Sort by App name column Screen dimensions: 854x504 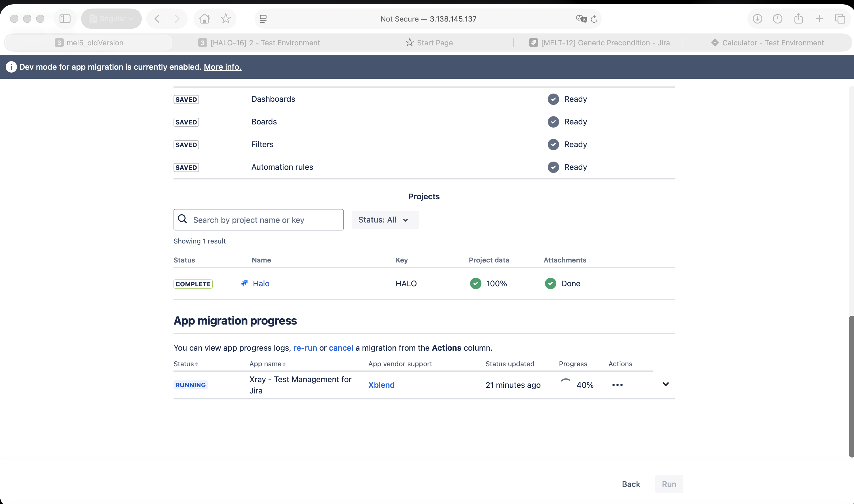[267, 364]
